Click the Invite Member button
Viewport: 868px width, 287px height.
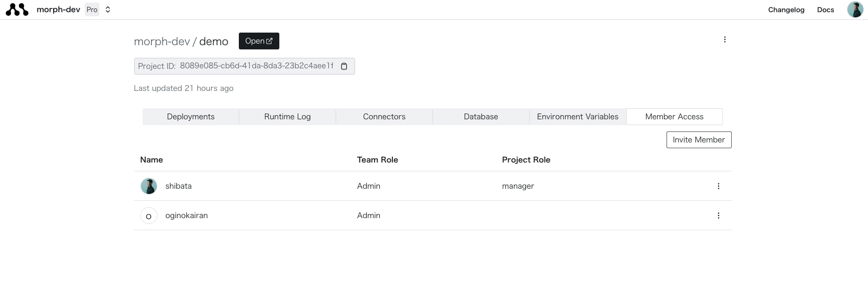pyautogui.click(x=699, y=140)
